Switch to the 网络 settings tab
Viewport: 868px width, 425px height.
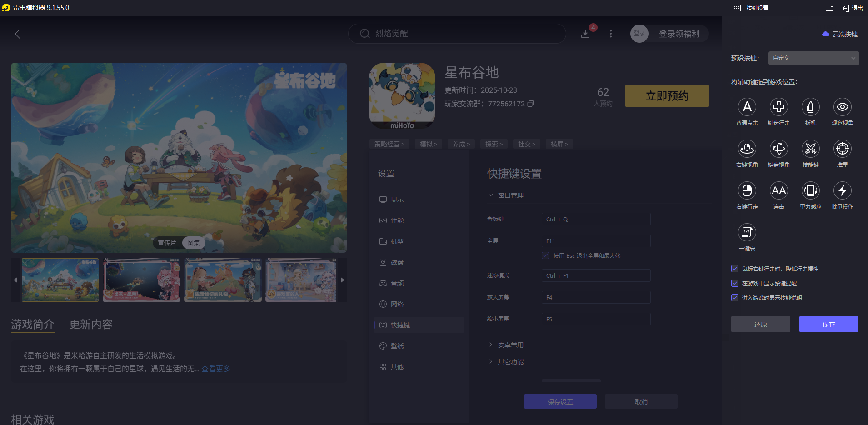pos(397,304)
